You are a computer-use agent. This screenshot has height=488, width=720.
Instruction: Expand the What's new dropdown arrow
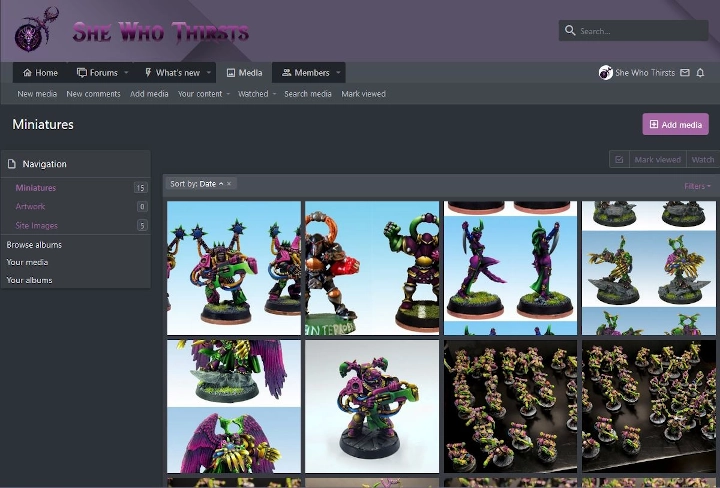pyautogui.click(x=208, y=73)
